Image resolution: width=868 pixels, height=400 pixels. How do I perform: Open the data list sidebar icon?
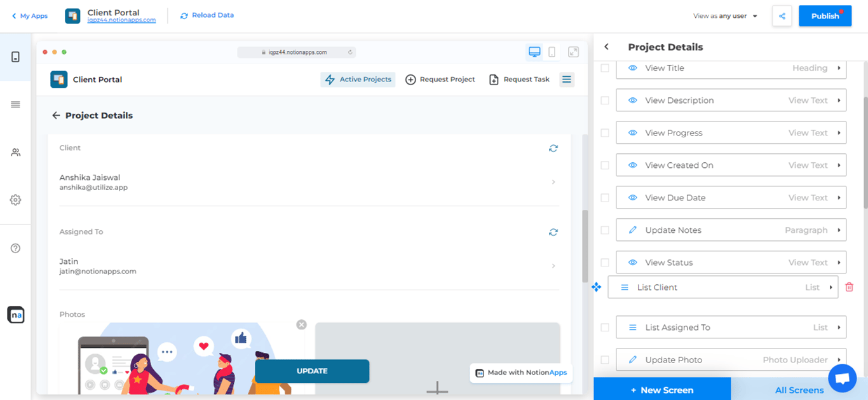point(15,104)
